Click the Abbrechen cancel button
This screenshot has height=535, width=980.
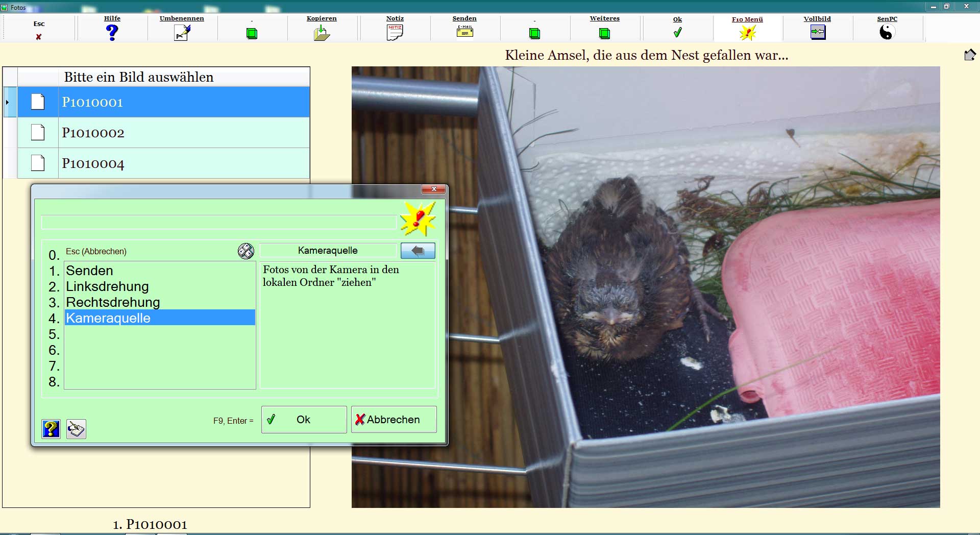[x=394, y=420]
